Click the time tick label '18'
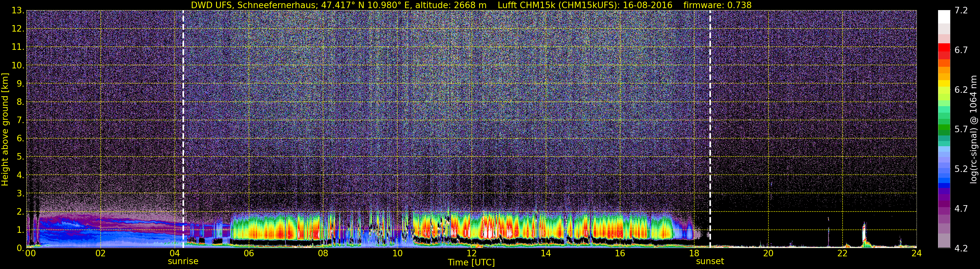Screen dimensions: 980x269 694,253
